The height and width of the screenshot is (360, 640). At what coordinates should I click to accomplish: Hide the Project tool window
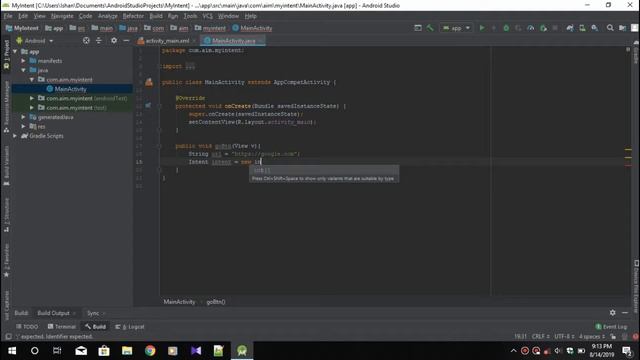(x=126, y=40)
